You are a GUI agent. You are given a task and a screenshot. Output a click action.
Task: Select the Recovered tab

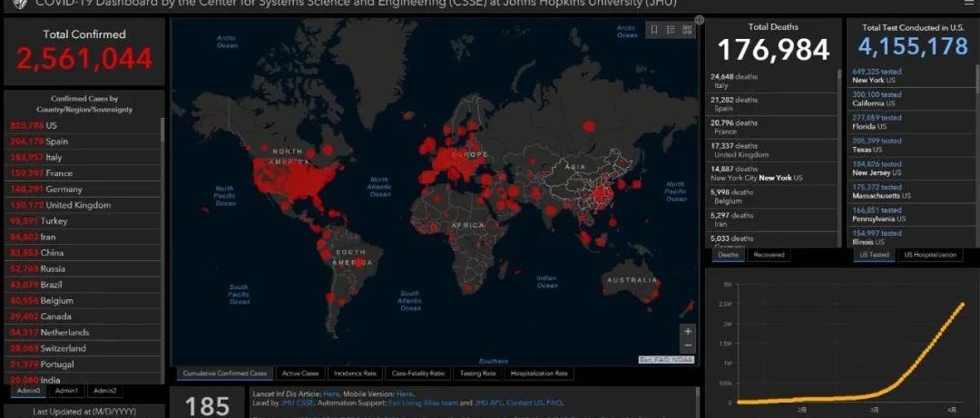coord(769,255)
